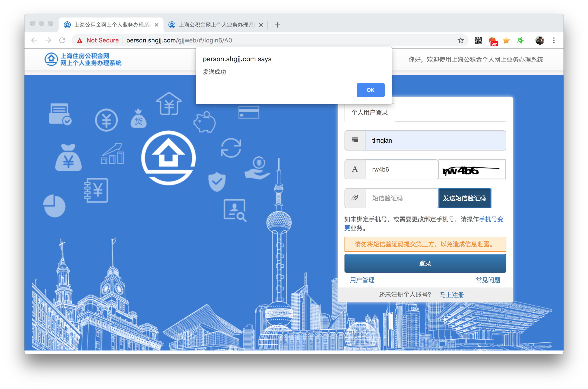
Task: Open the QR code extension icon
Action: 478,40
